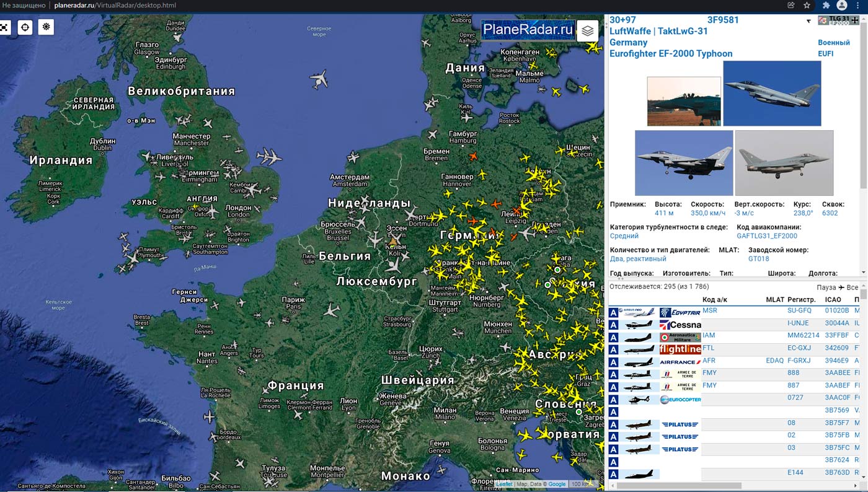Viewport: 868px width, 492px height.
Task: Open Eurofighter EF-2000 Typhoon model link
Action: coord(671,54)
